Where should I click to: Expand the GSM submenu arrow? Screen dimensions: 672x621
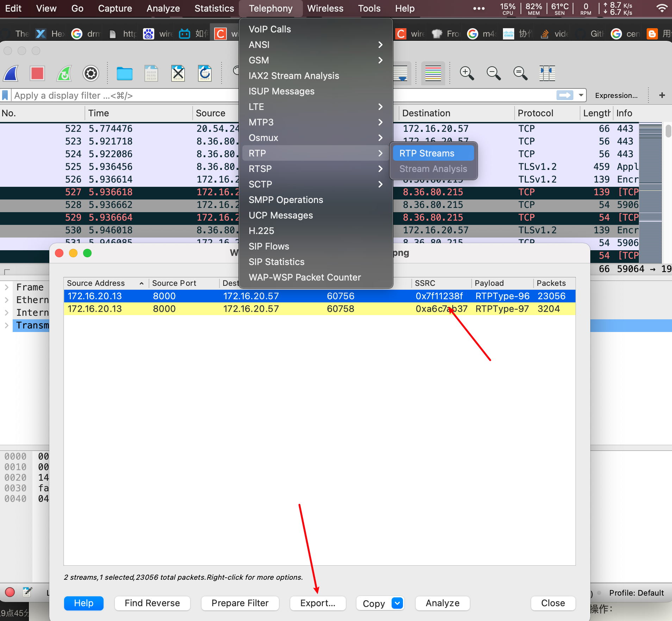[380, 60]
